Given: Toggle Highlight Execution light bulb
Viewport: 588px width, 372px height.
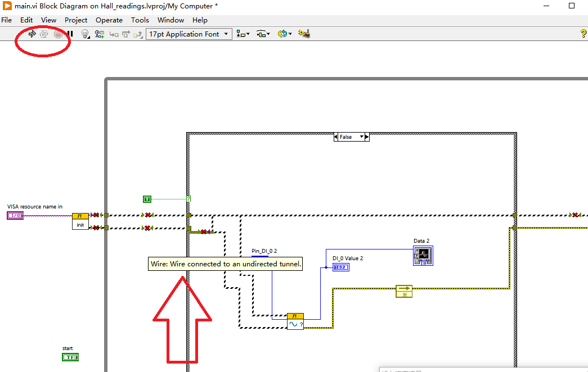Looking at the screenshot, I should [x=86, y=34].
